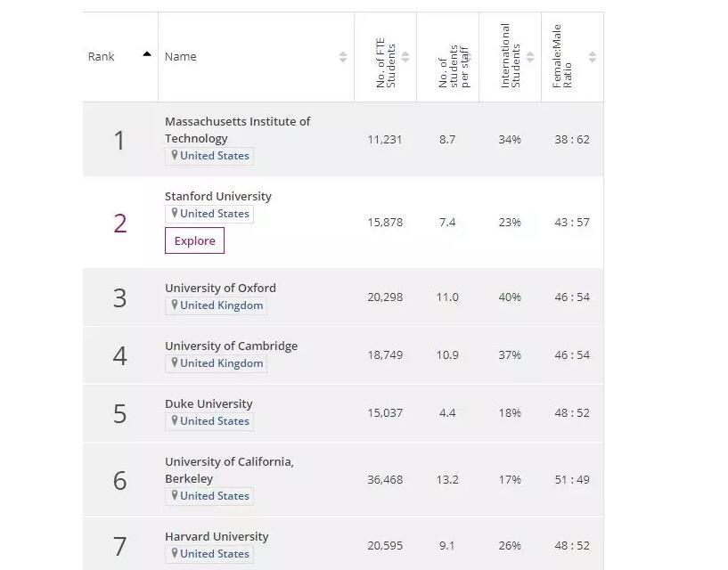Click MIT's United States location pin
Image resolution: width=728 pixels, height=570 pixels.
point(176,156)
